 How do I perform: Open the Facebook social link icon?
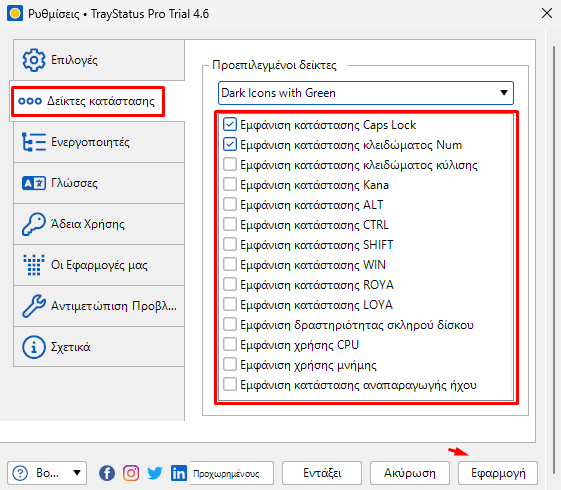[x=107, y=473]
